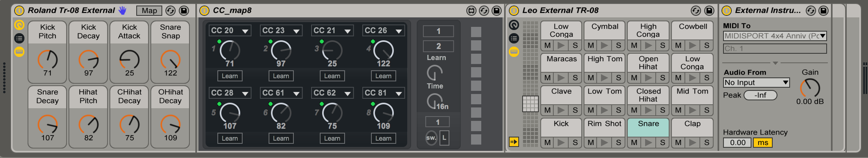The width and height of the screenshot is (868, 158).
Task: Open CC 21 dropdown
Action: coord(332,30)
